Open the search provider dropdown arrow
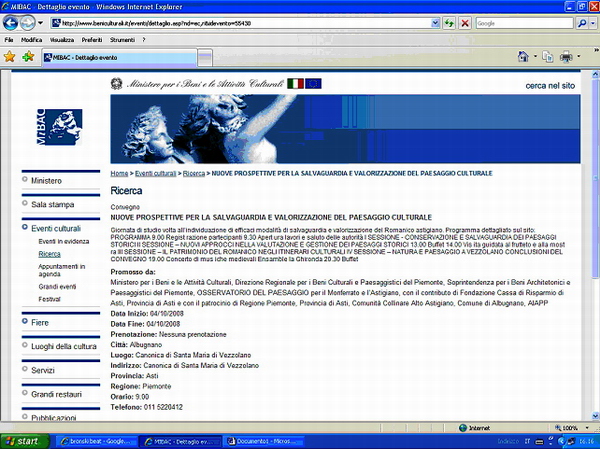The width and height of the screenshot is (600, 449). (x=593, y=23)
